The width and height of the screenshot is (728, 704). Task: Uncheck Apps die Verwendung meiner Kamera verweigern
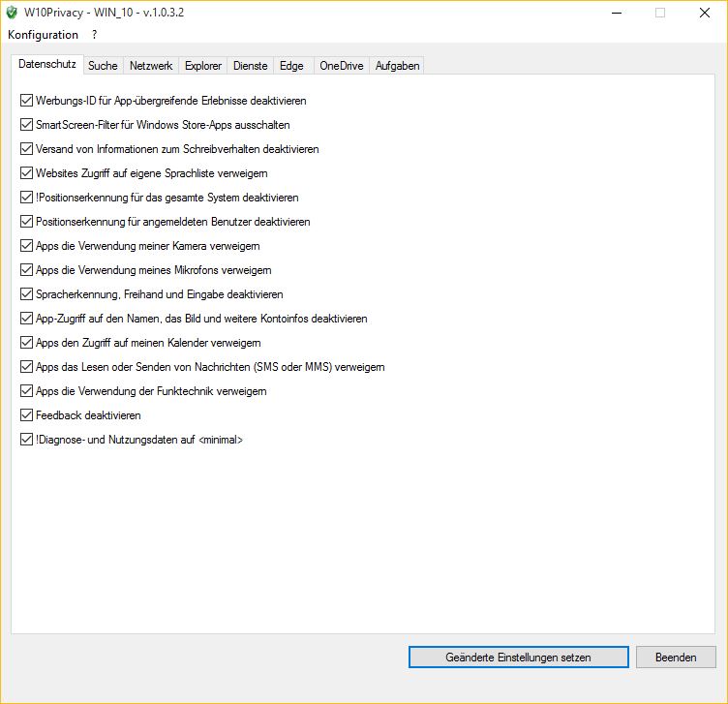point(26,245)
